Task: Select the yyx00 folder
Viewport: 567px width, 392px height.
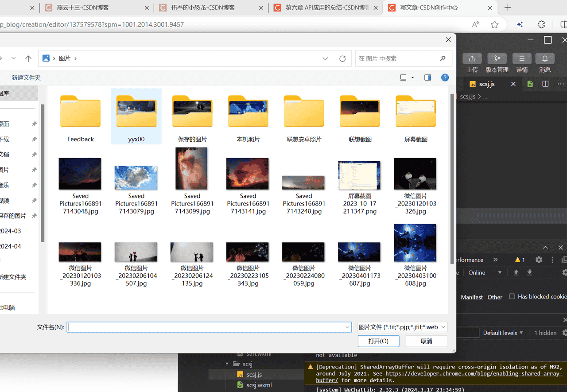Action: click(136, 116)
